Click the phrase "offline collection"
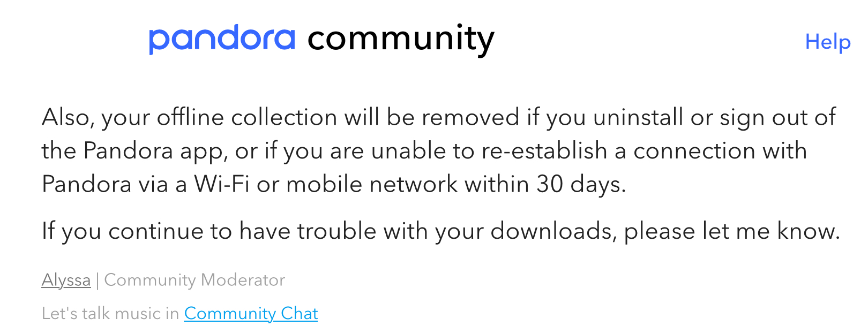Screen dimensions: 868x326 tap(247, 117)
